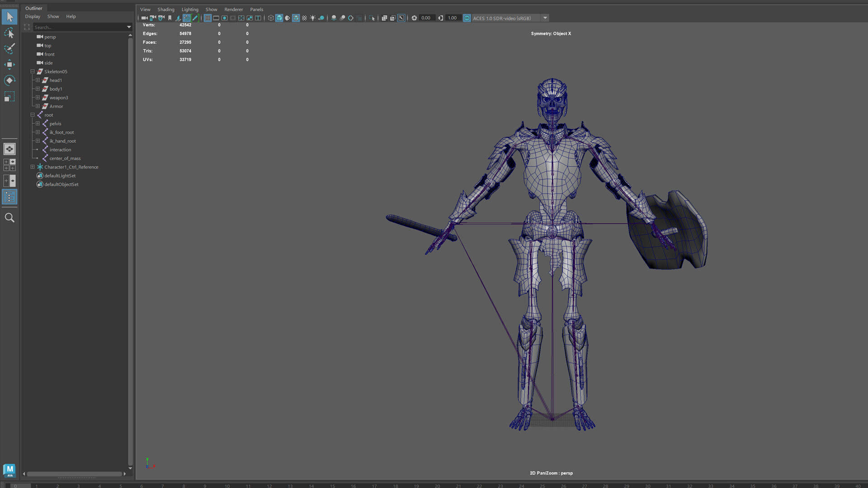Toggle the Film Gate display
This screenshot has height=488, width=868.
pyautogui.click(x=216, y=18)
